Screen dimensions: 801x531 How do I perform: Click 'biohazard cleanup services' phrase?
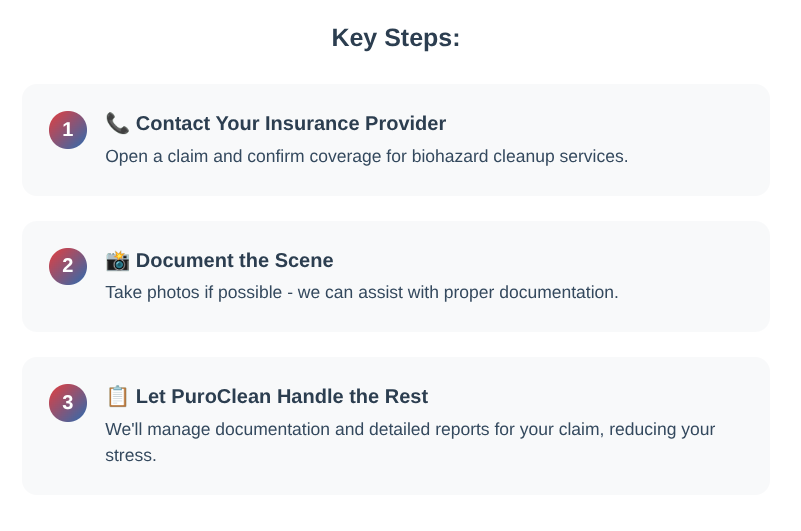click(520, 156)
